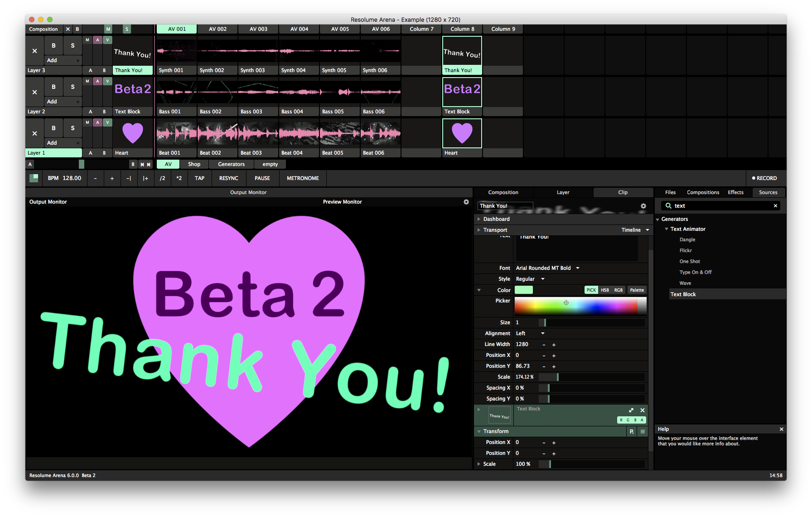
Task: Open the Font dropdown Arial Rounded MT Bold
Action: (x=547, y=268)
